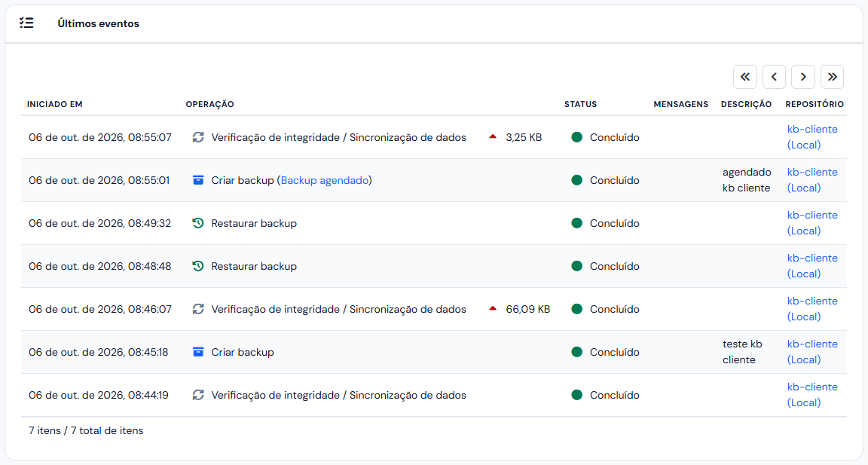Click restore icon in 08:49:32 row

[x=198, y=223]
